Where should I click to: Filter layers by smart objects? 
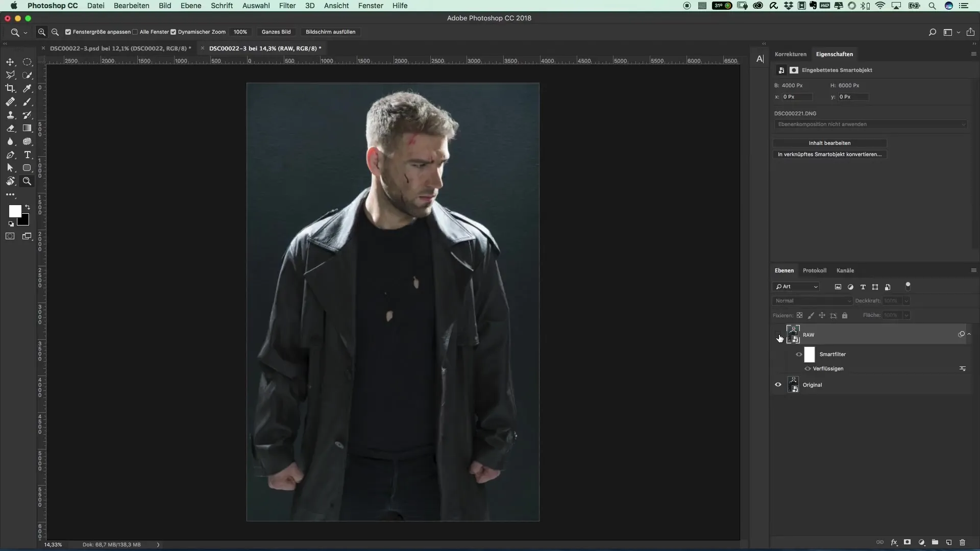pos(888,287)
